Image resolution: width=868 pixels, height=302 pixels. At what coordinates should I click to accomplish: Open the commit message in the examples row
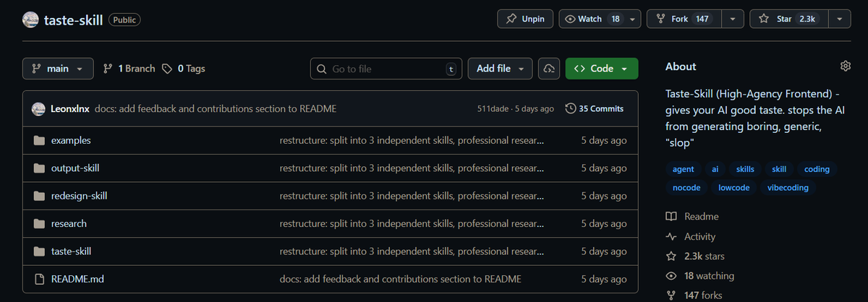pyautogui.click(x=412, y=141)
